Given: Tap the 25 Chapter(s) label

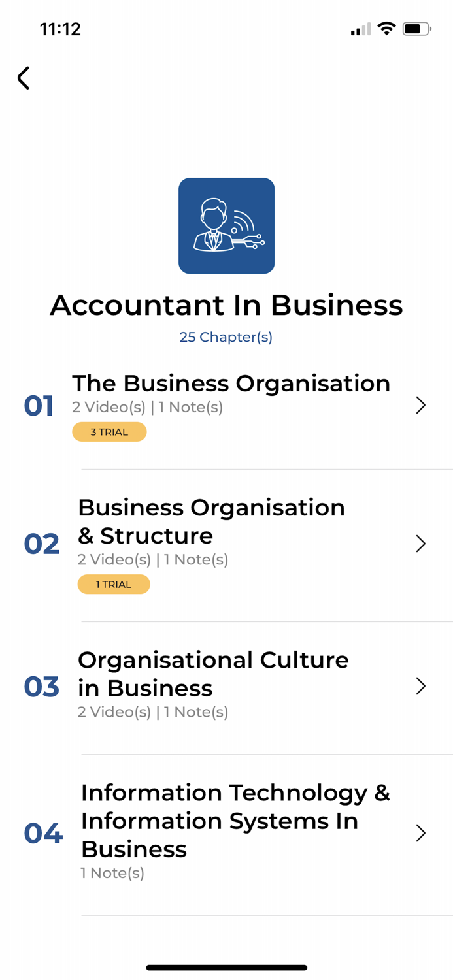Looking at the screenshot, I should [x=226, y=337].
